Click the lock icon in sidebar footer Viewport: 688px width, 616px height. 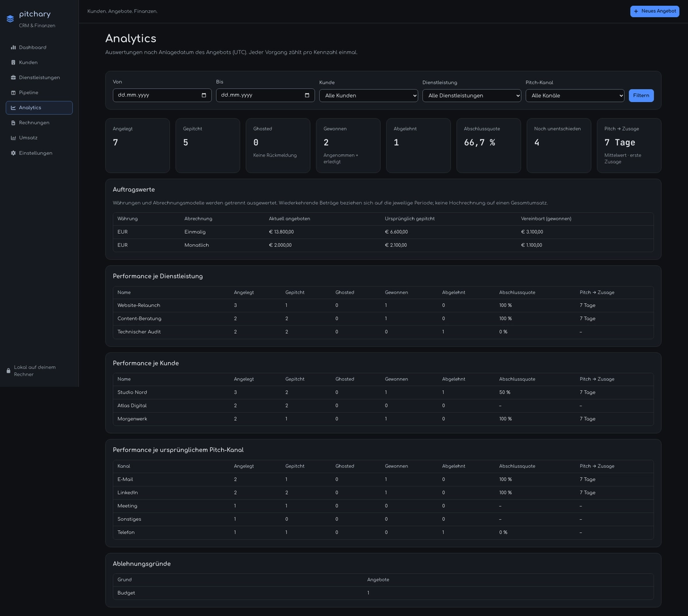click(9, 371)
